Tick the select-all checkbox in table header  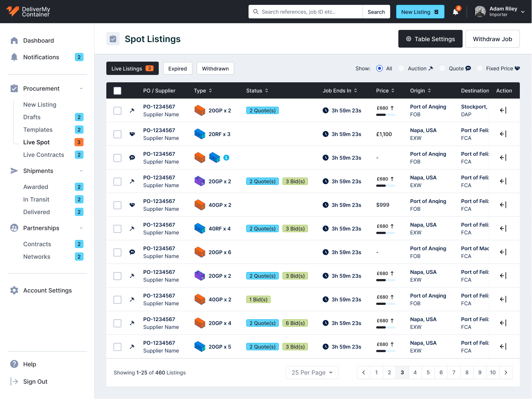117,91
